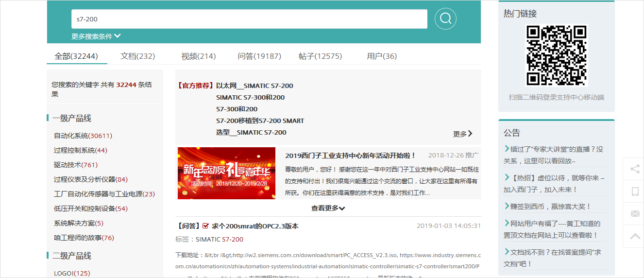Click the mobile phone icon on sidebar
The image size is (644, 278).
tap(634, 191)
